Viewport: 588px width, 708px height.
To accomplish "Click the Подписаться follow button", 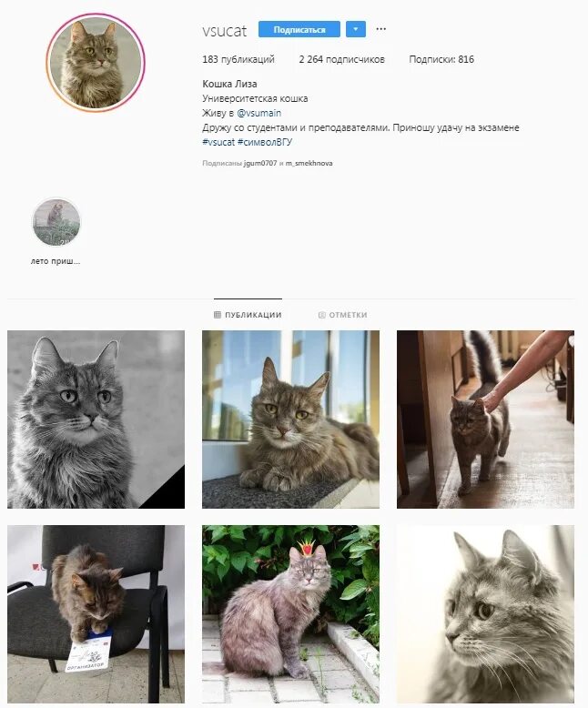I will [299, 29].
